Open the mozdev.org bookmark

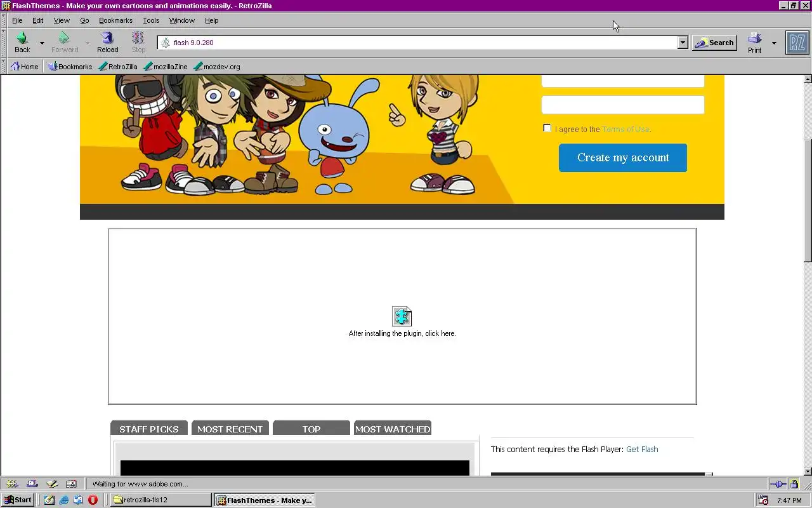(216, 66)
